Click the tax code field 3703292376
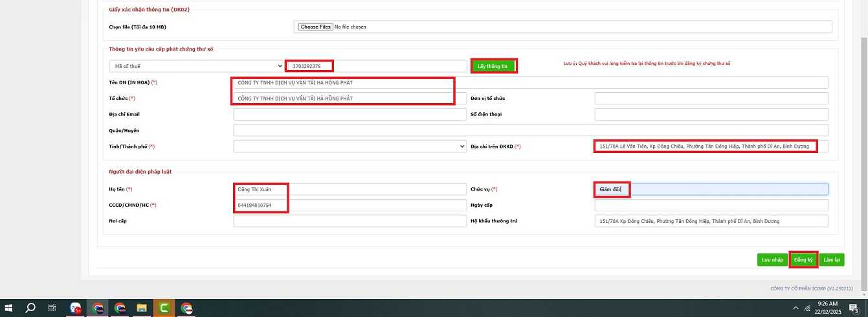The image size is (868, 317). (x=376, y=65)
